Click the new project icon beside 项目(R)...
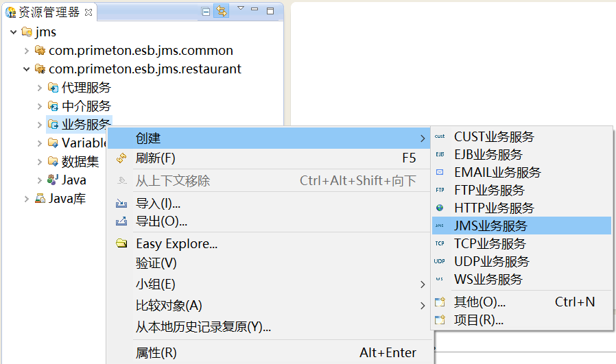This screenshot has height=364, width=616. pos(440,319)
